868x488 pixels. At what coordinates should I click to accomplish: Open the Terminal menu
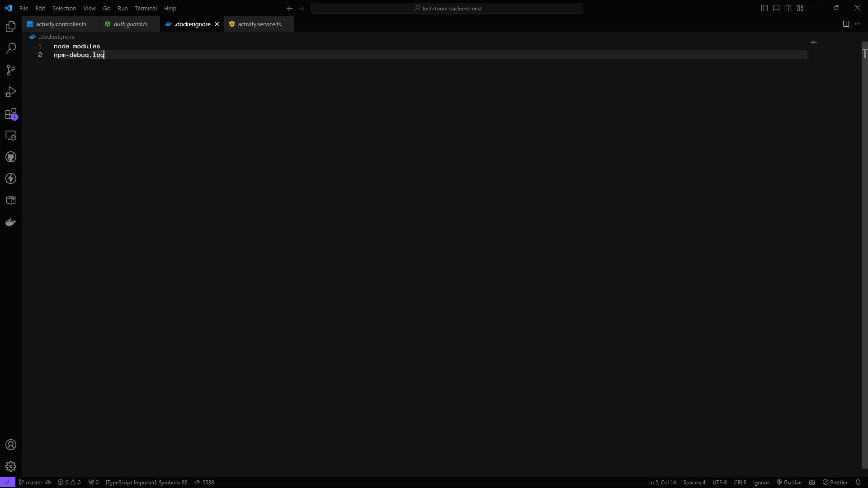(x=146, y=8)
